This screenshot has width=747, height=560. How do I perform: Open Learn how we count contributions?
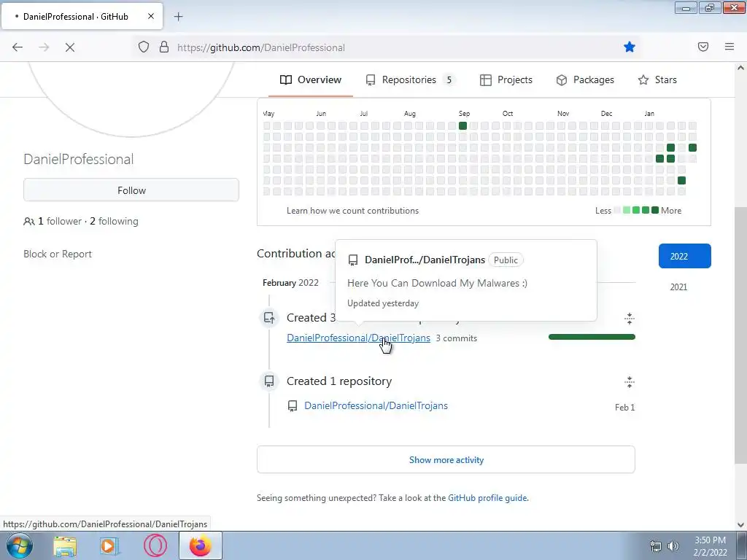(x=352, y=211)
